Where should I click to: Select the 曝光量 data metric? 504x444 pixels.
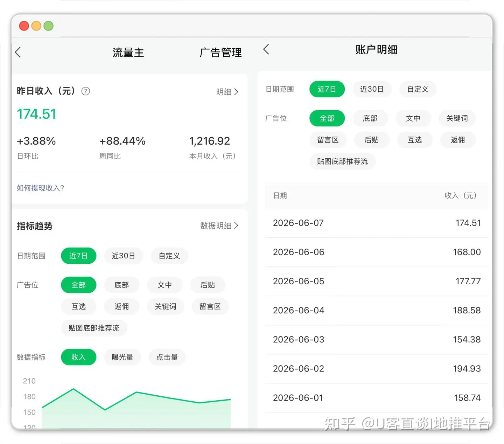pos(122,357)
